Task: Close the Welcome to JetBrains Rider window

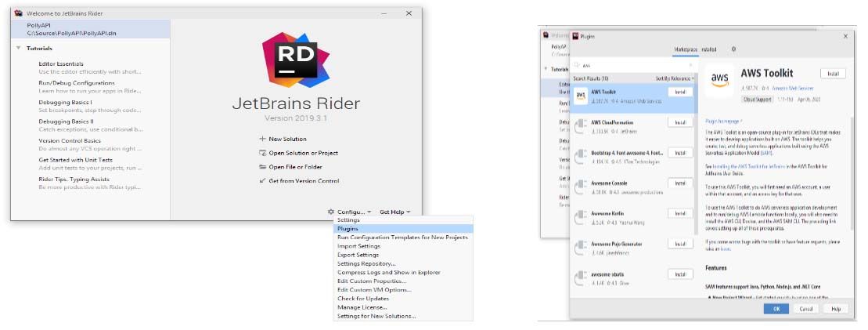Action: [x=409, y=13]
